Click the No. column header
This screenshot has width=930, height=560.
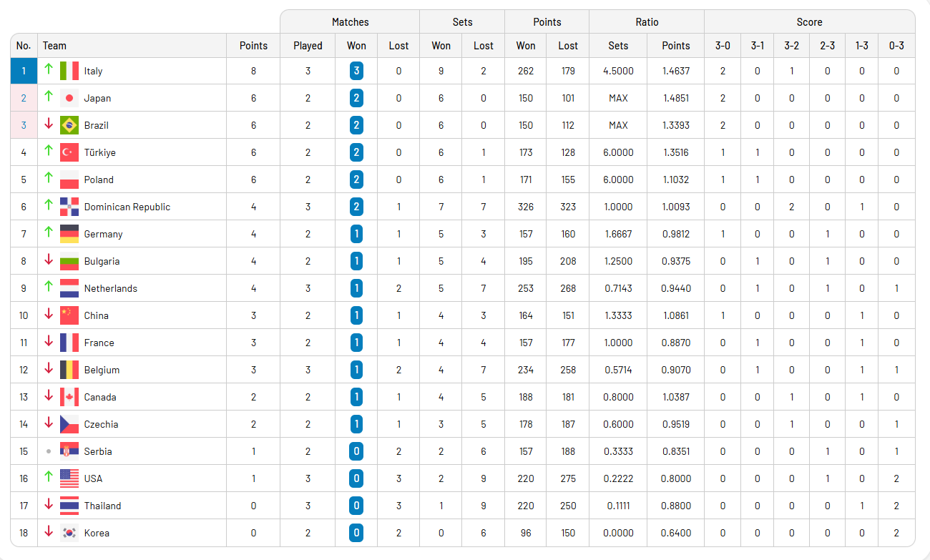(24, 46)
